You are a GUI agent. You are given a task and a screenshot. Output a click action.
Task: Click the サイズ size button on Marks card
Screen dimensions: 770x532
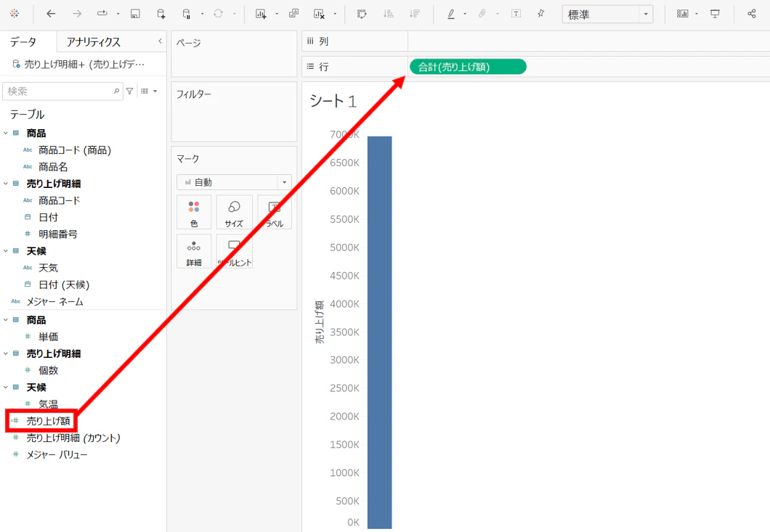234,212
